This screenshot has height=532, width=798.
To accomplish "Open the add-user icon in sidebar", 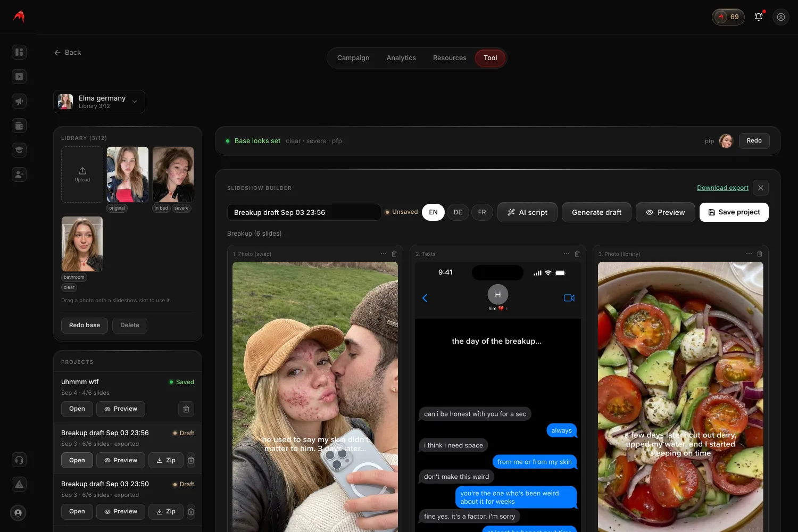I will click(x=19, y=174).
